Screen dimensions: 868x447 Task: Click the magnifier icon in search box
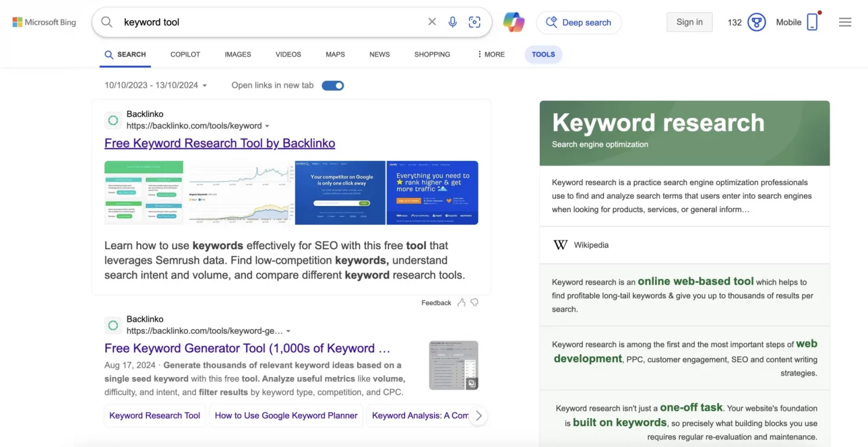coord(107,22)
